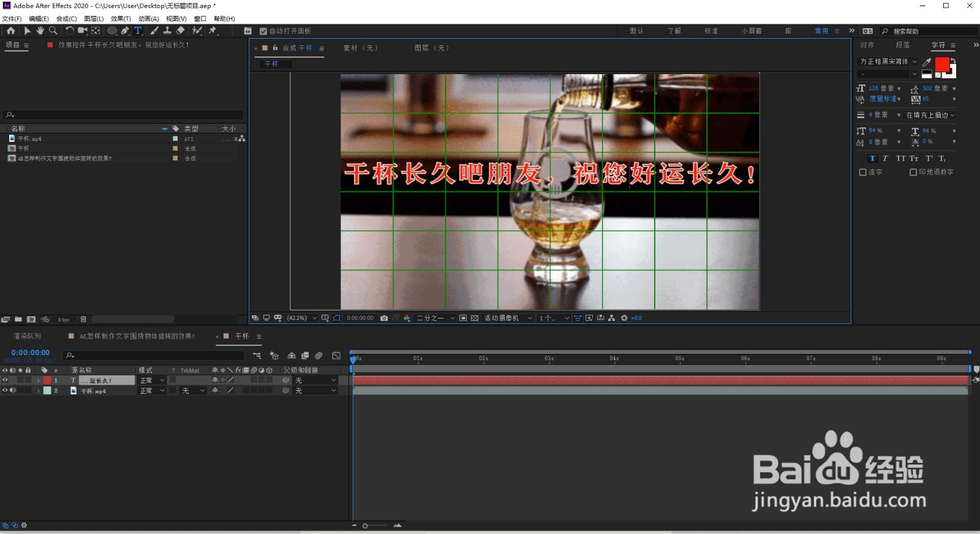The image size is (980, 534).
Task: Open resolution dropdown 二分之一
Action: 435,318
